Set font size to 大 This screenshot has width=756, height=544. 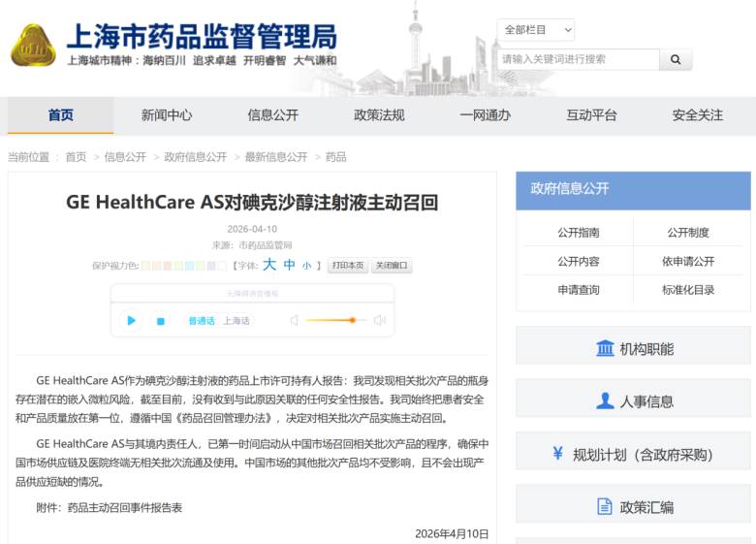click(269, 265)
